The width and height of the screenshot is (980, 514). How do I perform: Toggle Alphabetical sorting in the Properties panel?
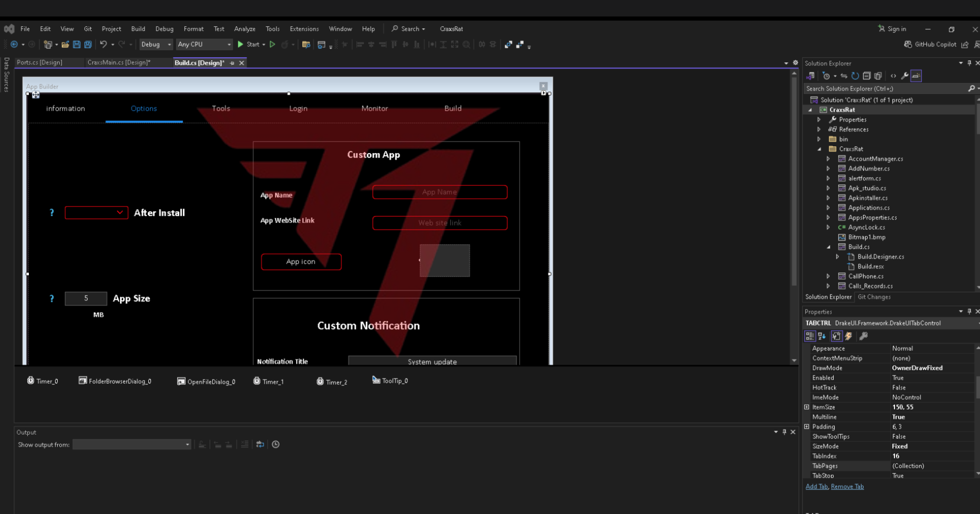(x=822, y=336)
